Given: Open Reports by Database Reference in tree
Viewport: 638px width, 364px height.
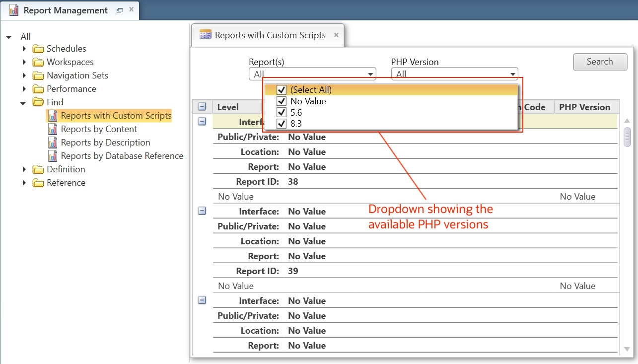Looking at the screenshot, I should point(122,156).
